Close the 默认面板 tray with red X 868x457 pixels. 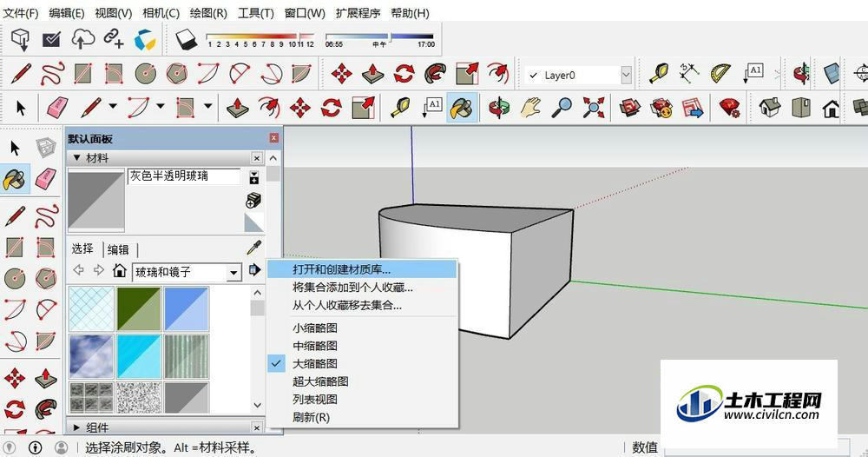tap(274, 138)
